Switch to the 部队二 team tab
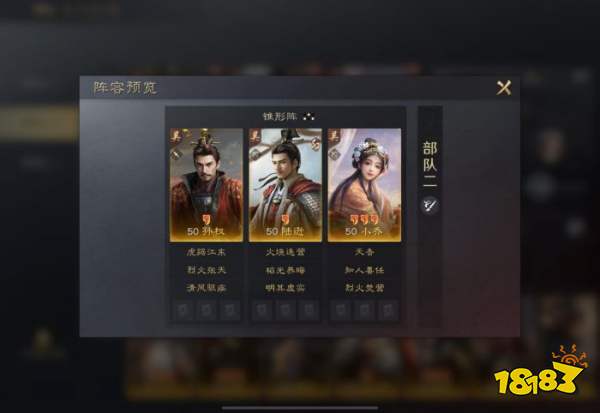This screenshot has height=413, width=600. 430,165
